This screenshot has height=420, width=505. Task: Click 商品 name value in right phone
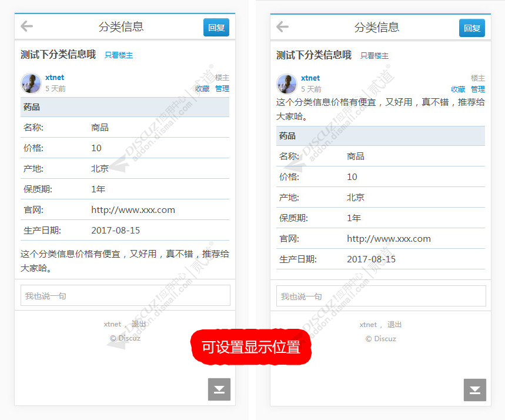click(356, 156)
